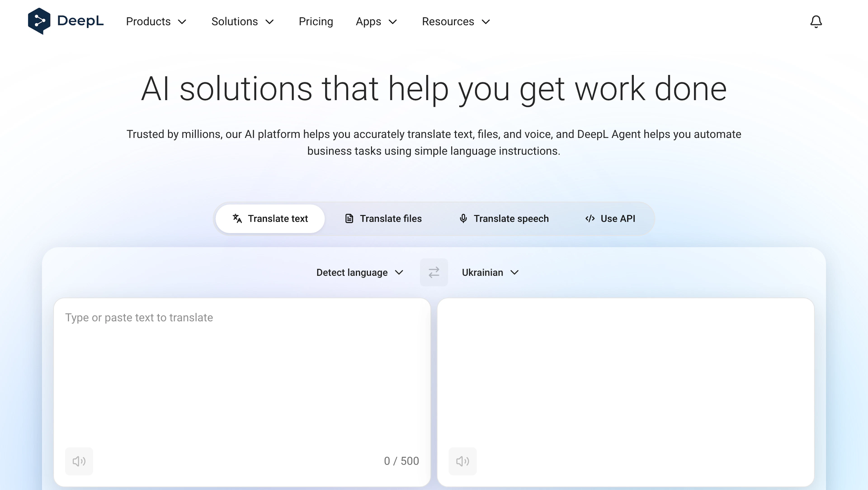Switch to Translate files tab
Viewport: 868px width, 490px height.
click(383, 218)
